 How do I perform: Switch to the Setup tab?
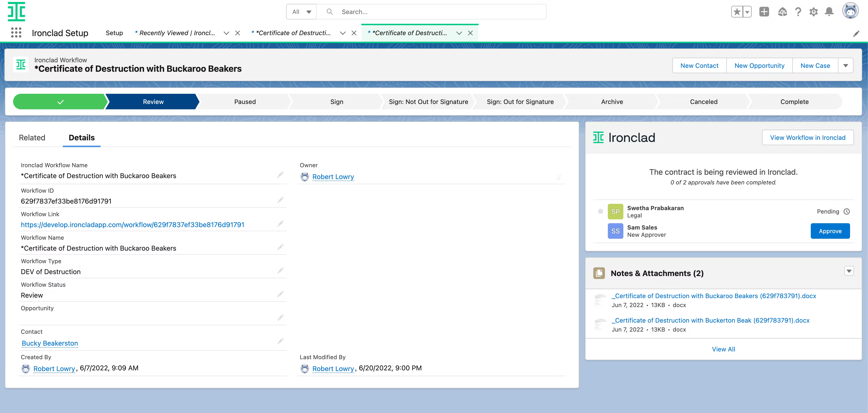tap(114, 33)
